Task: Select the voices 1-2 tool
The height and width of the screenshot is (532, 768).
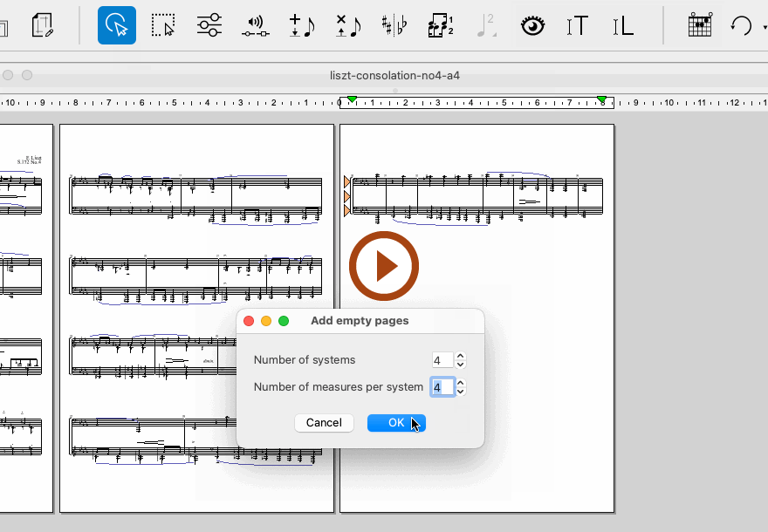Action: click(441, 25)
